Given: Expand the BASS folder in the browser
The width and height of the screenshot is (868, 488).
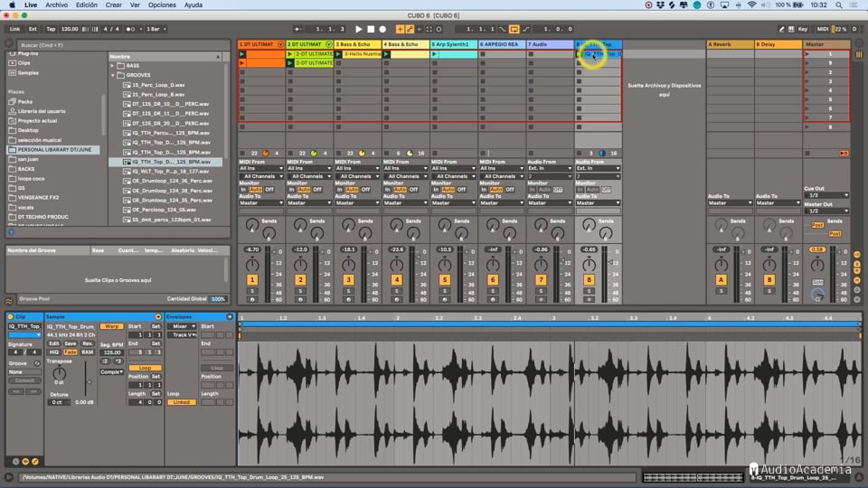Looking at the screenshot, I should [112, 65].
